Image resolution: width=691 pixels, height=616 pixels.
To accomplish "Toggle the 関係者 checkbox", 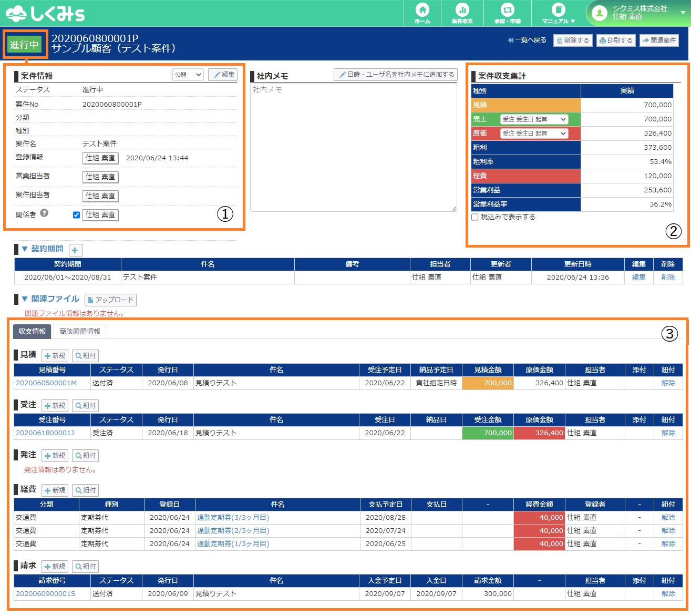I will click(x=76, y=215).
